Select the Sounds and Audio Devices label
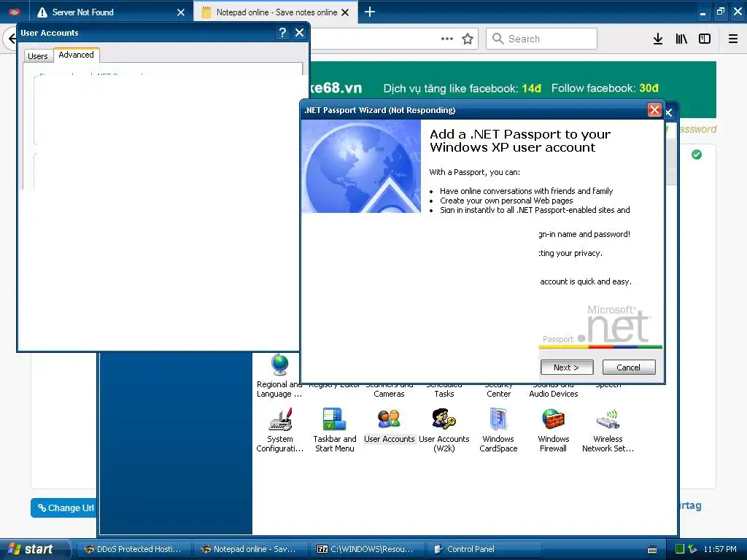Viewport: 747px width, 560px height. click(553, 389)
